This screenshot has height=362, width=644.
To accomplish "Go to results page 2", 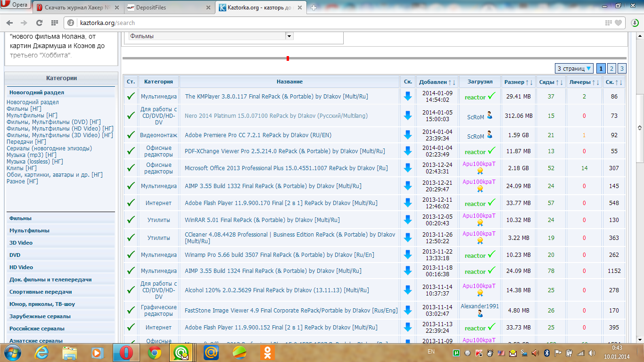I will point(611,69).
